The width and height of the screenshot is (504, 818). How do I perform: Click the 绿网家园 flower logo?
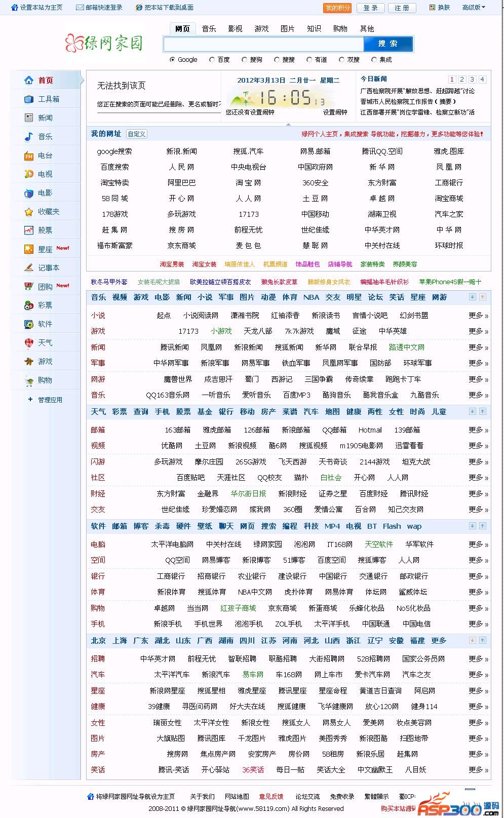point(73,43)
